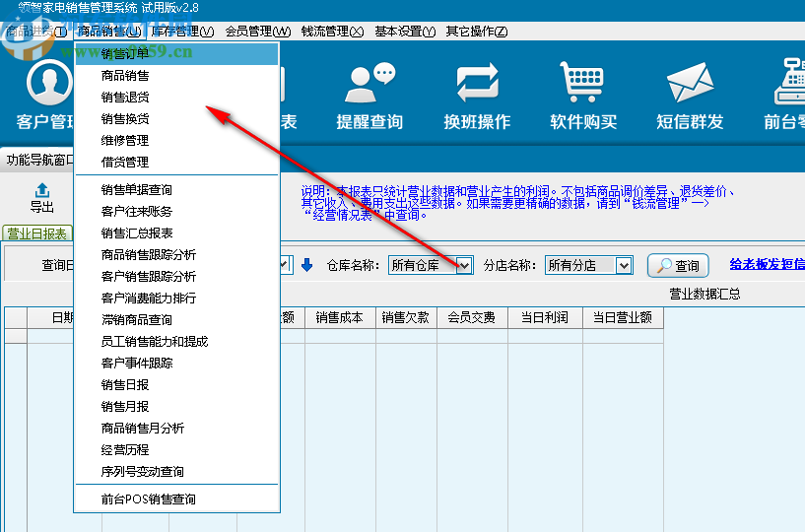The width and height of the screenshot is (805, 532).
Task: Select 商品销售 entry in dropdown menu
Action: [x=176, y=76]
